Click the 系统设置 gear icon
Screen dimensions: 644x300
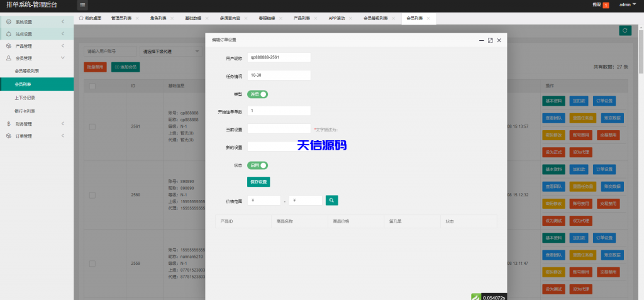pyautogui.click(x=9, y=22)
